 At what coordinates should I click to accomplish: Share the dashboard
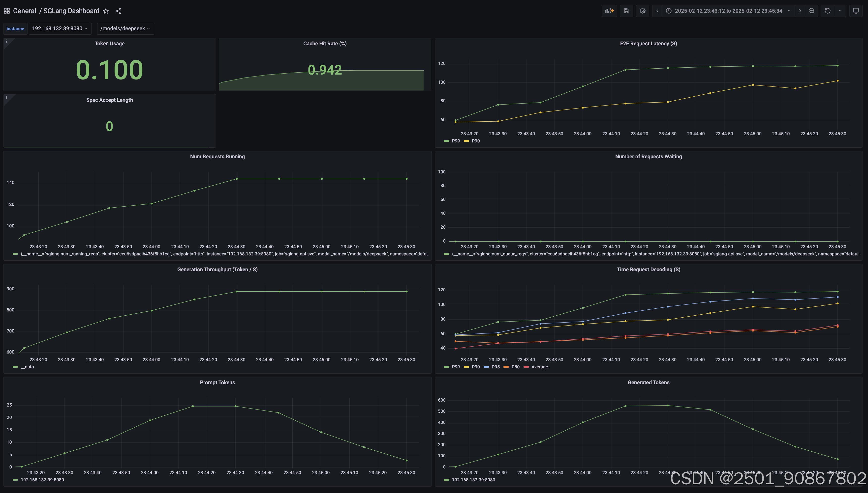point(118,11)
